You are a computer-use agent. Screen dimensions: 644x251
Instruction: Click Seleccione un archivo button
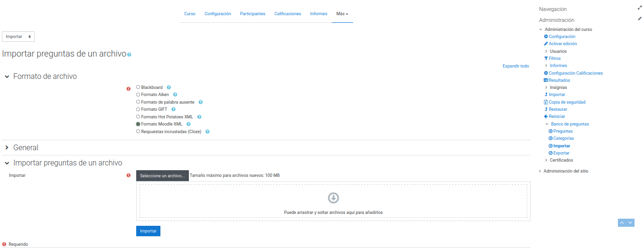click(x=162, y=176)
